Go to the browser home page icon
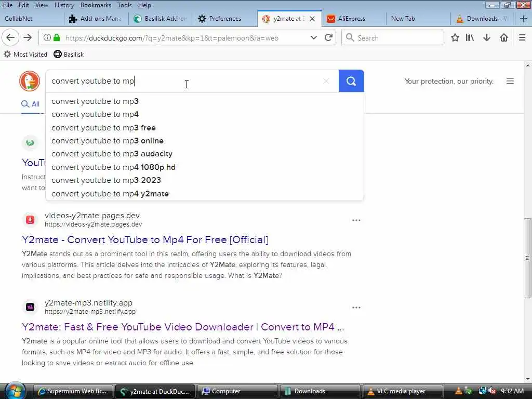 504,37
